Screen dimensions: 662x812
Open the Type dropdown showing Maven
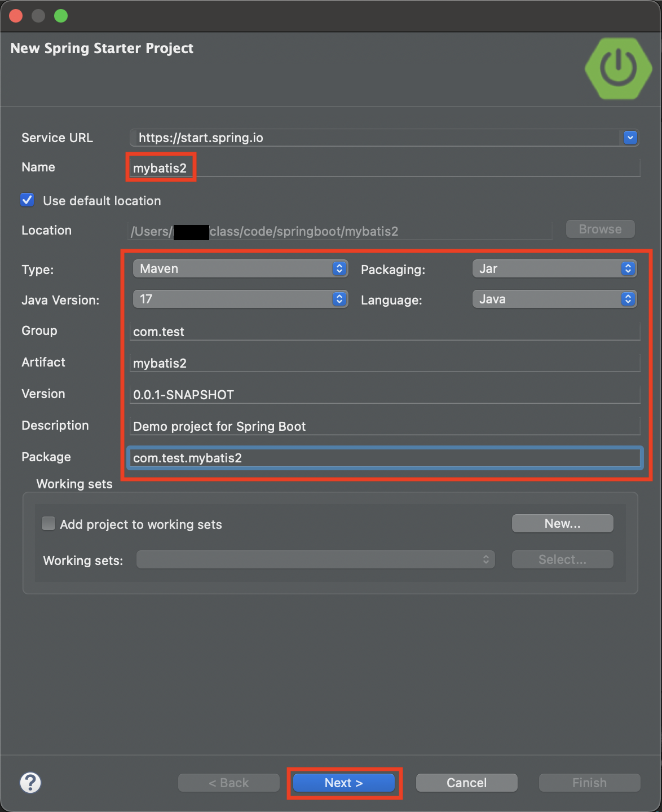[x=240, y=268]
